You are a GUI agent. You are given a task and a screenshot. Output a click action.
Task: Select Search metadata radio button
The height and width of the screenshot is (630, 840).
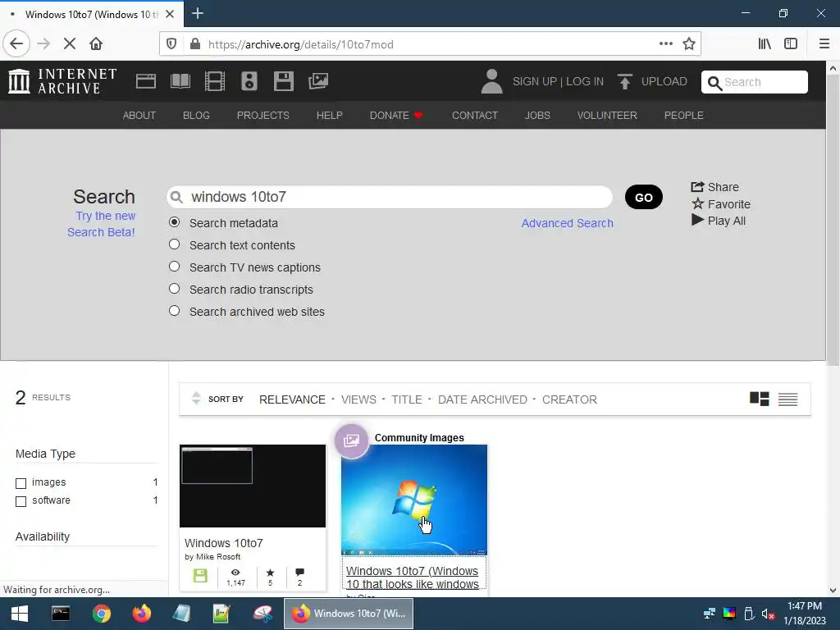(174, 221)
